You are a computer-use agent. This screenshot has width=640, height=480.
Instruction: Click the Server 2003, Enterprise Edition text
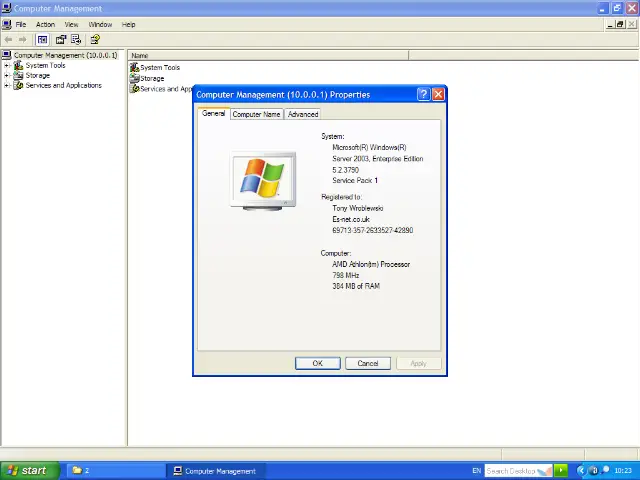(378, 159)
